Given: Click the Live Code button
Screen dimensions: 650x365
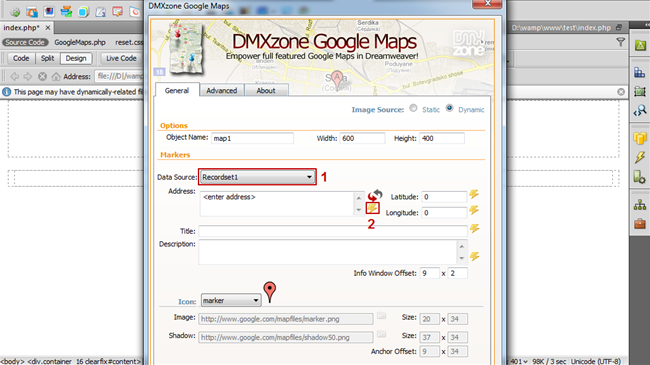Looking at the screenshot, I should pos(121,58).
